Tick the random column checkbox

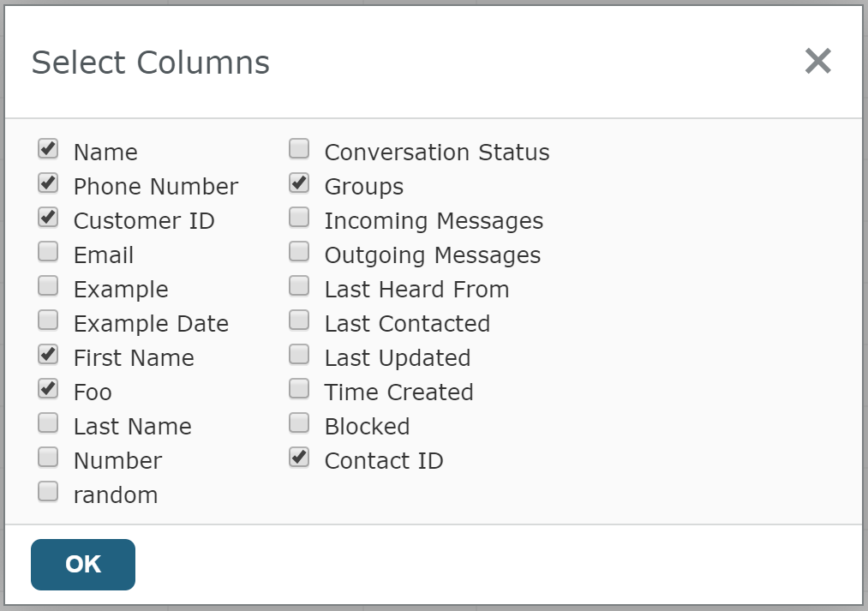pyautogui.click(x=48, y=492)
